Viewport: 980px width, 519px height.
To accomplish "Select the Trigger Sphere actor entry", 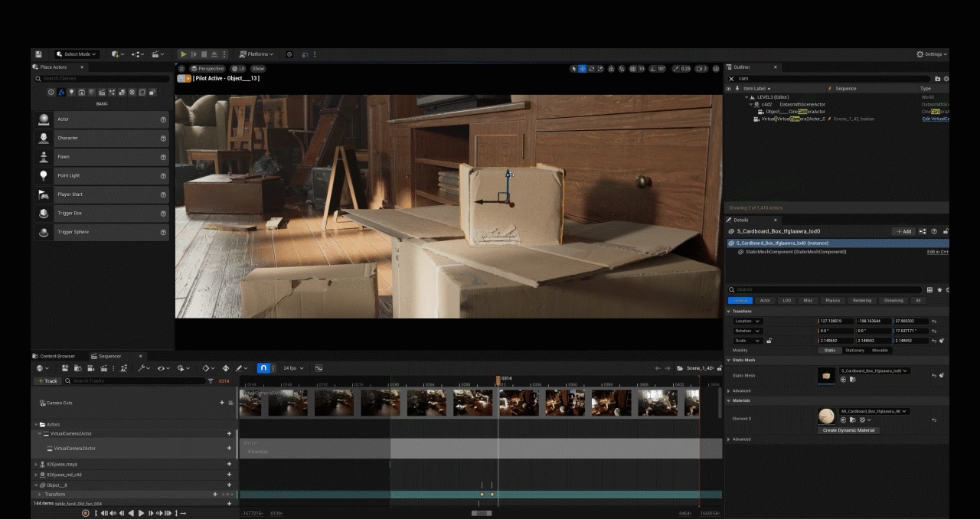I will pyautogui.click(x=100, y=232).
